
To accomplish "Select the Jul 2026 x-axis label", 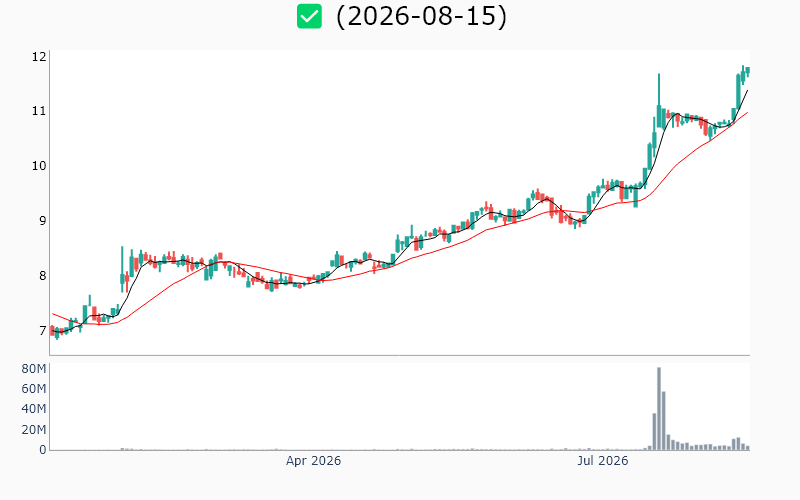I will [603, 461].
